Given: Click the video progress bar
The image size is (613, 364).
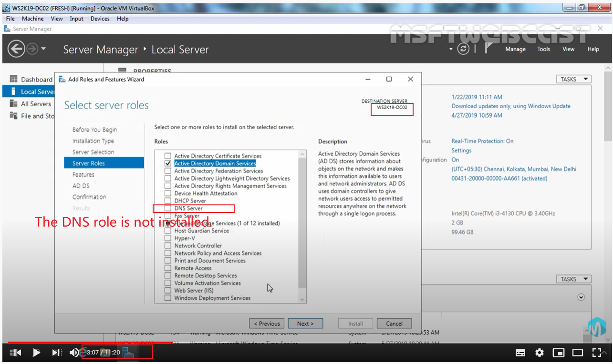Looking at the screenshot, I should tap(306, 343).
